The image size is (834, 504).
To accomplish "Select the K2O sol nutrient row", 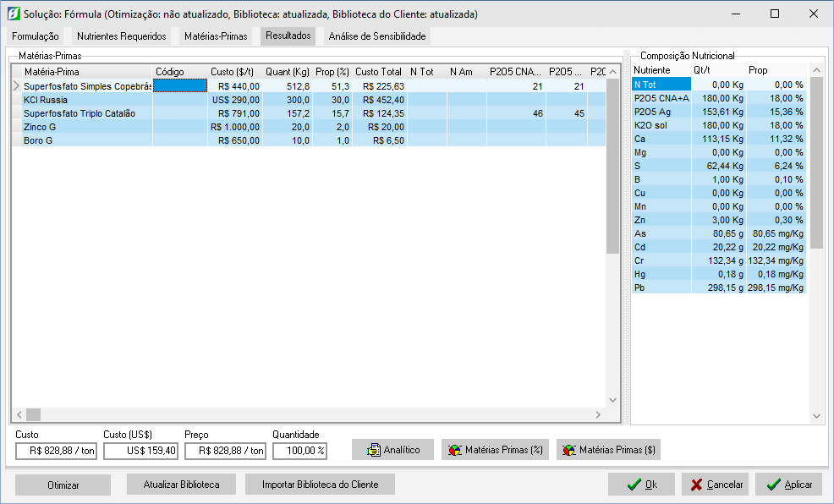I will tap(719, 125).
